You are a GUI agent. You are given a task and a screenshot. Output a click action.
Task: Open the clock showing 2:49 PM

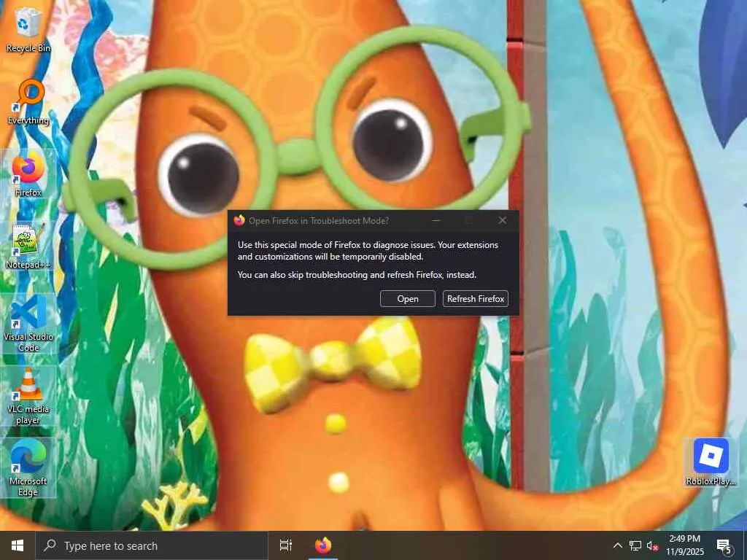[x=684, y=545]
